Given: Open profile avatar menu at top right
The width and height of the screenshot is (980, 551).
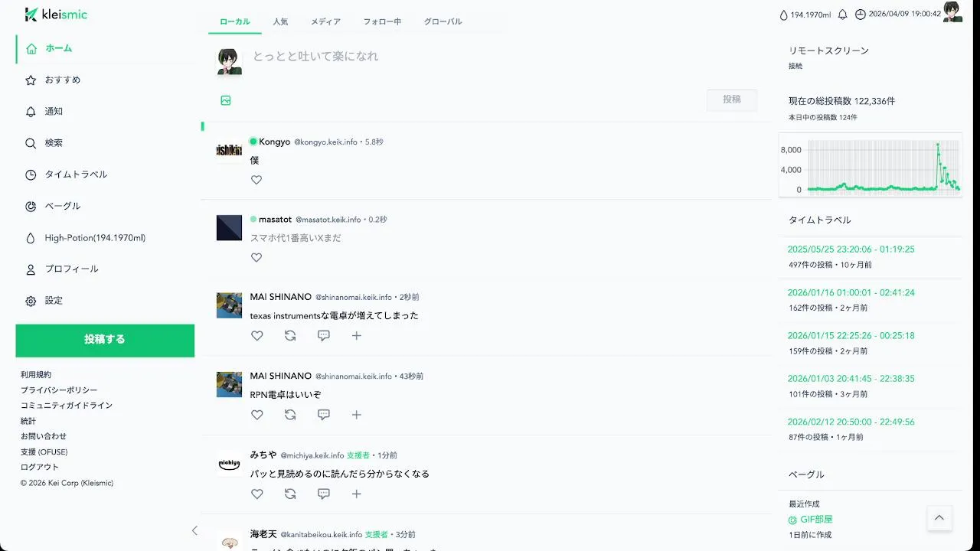Looking at the screenshot, I should click(952, 12).
